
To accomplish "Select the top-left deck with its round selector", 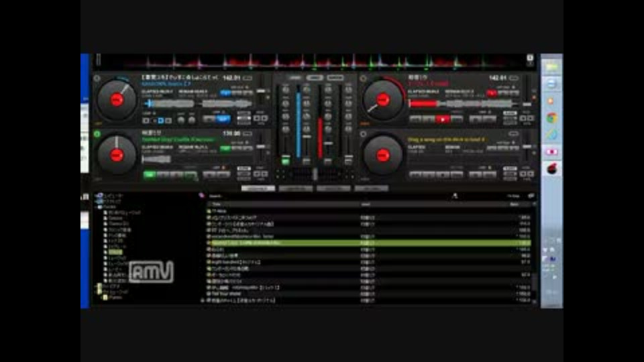I will (97, 78).
